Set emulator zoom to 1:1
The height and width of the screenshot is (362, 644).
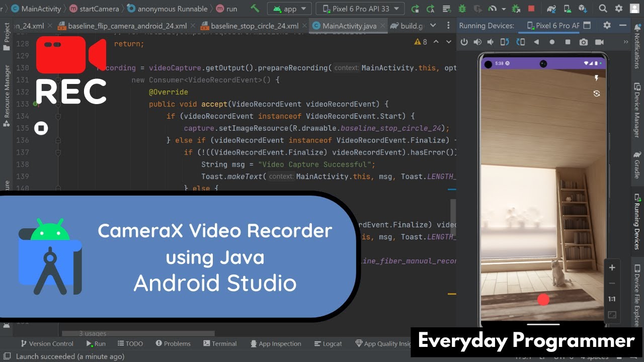coord(612,299)
